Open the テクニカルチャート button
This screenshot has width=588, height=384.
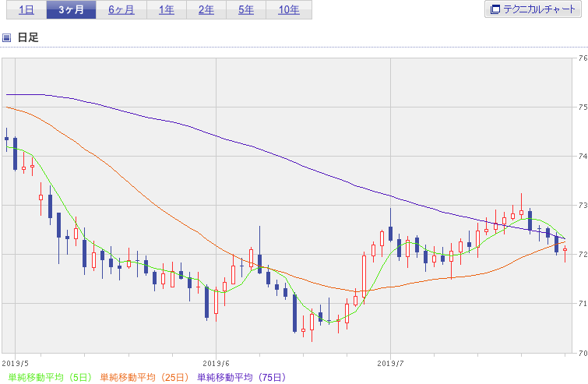pos(533,9)
